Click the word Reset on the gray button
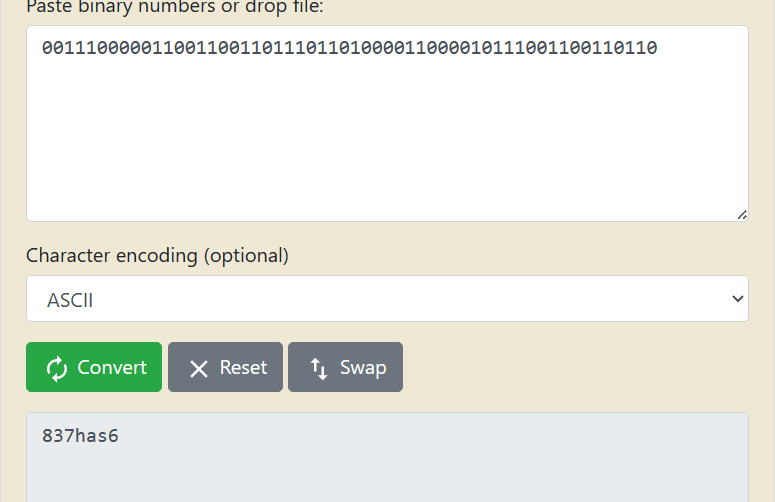 pos(243,368)
